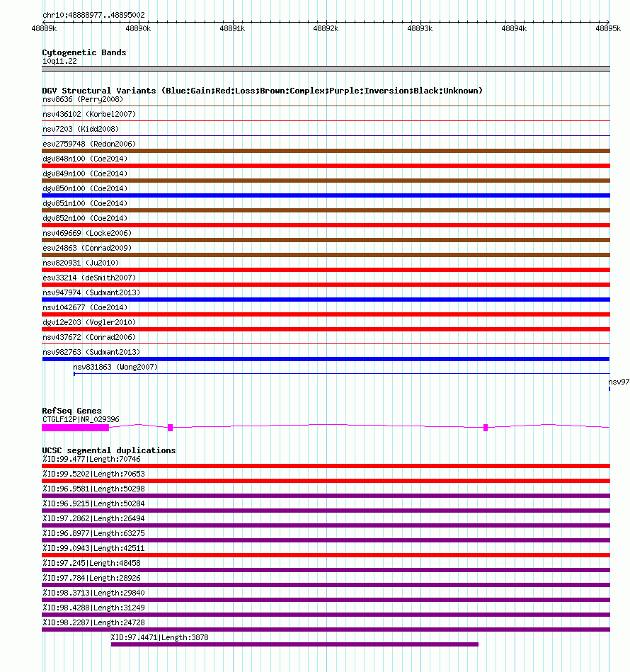
Task: Click the red bar of %ID:99.0943|Length:42511
Action: [326, 555]
